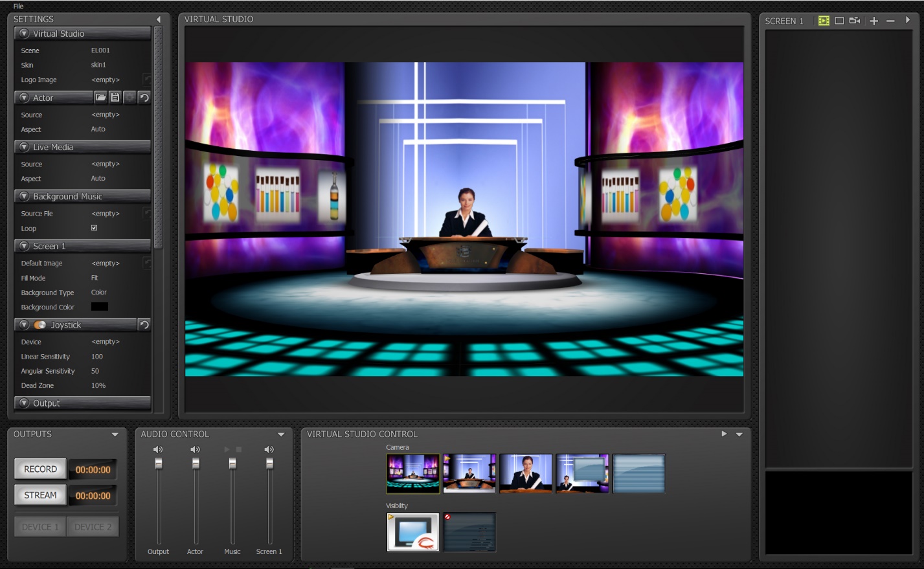Toggle the hidden visibility thumbnail with the red marker

(469, 532)
